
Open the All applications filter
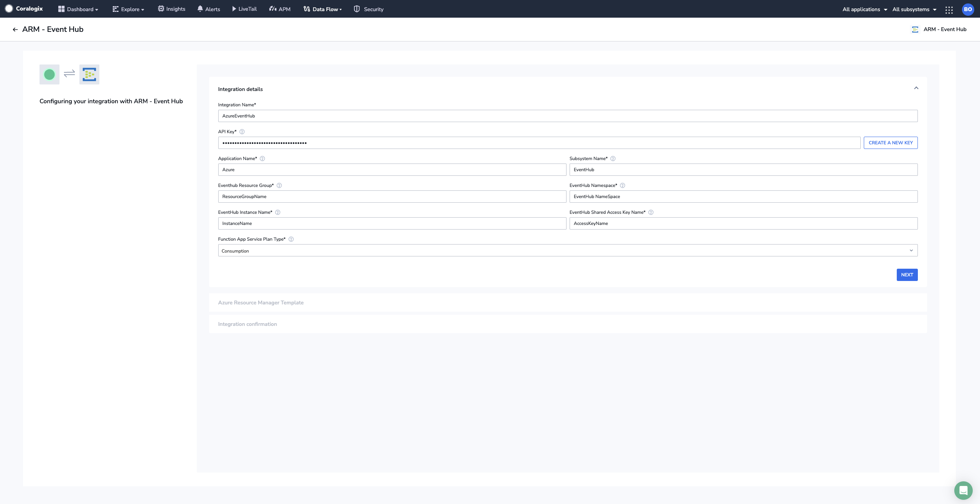(x=865, y=9)
